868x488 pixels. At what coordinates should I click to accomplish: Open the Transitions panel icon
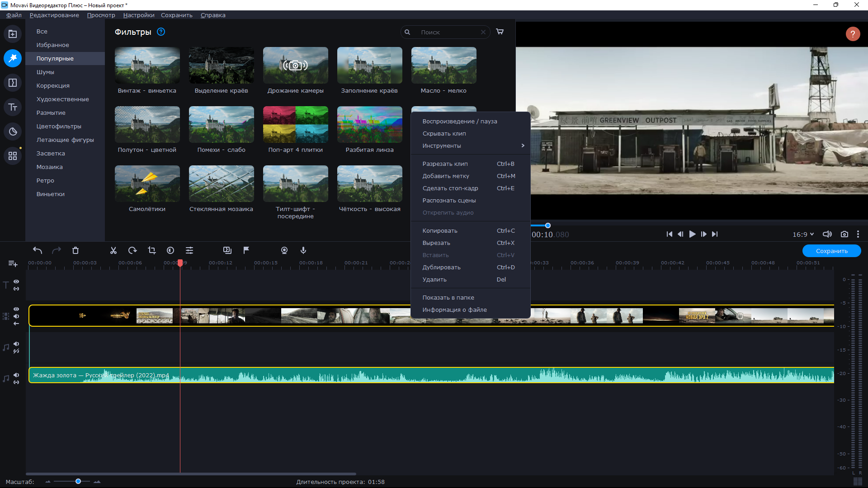tap(13, 83)
